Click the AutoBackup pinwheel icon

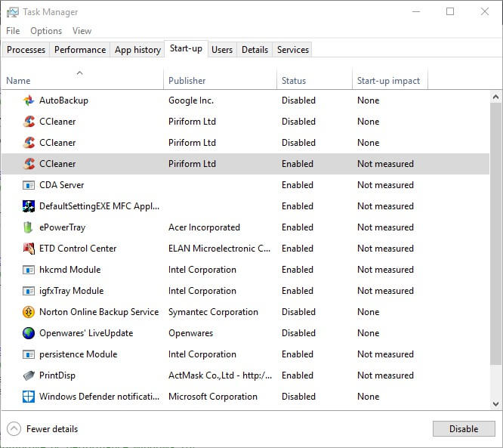pos(29,100)
